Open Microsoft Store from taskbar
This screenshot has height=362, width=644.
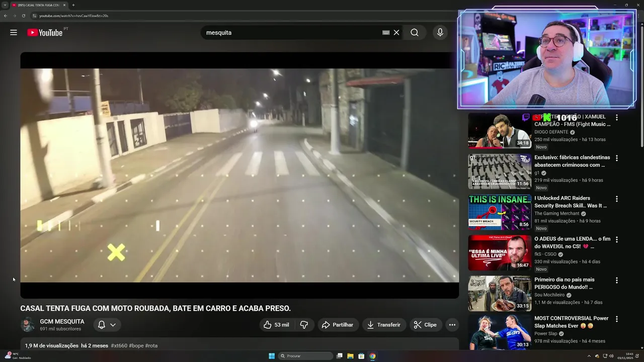(361, 356)
